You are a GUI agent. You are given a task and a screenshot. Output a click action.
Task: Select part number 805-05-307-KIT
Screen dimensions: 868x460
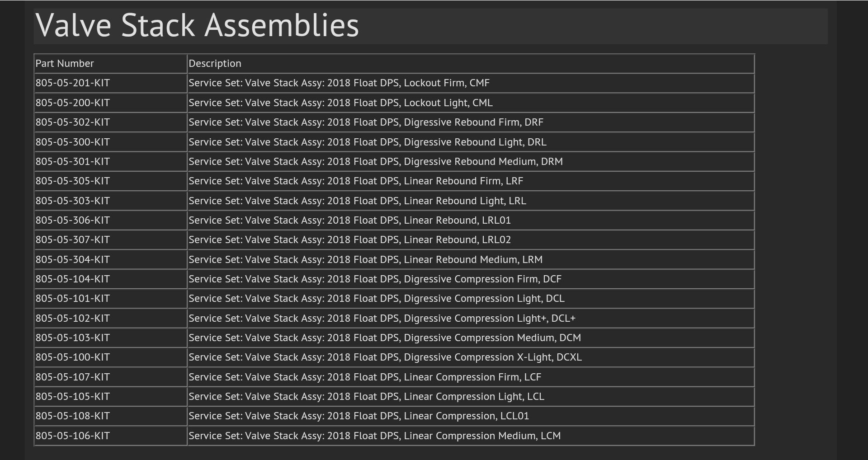(73, 240)
